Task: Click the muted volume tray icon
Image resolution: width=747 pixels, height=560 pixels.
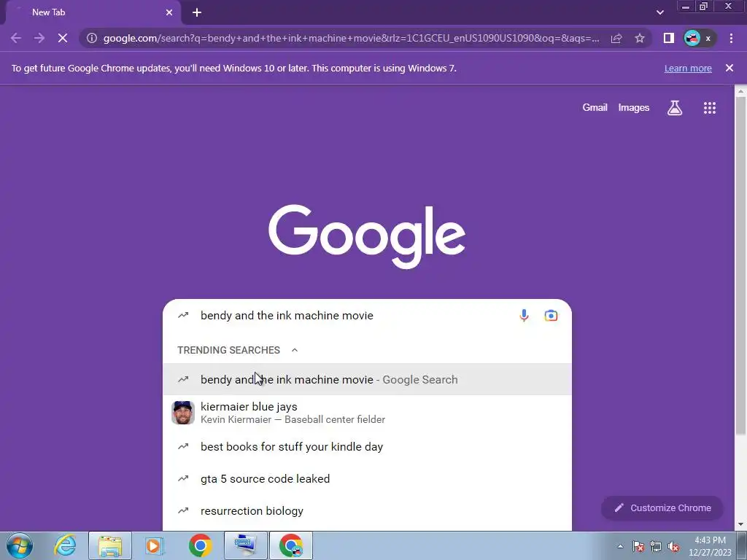Action: click(x=673, y=547)
